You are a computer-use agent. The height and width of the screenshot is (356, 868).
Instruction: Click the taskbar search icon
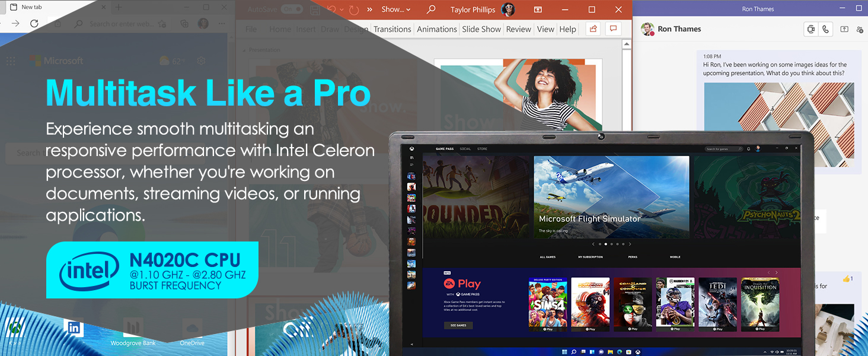pos(574,352)
